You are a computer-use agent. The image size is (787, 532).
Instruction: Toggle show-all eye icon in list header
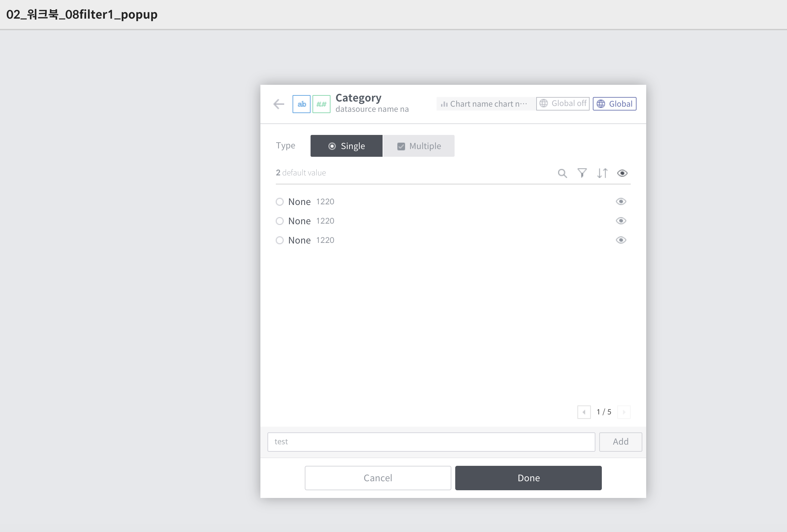point(622,173)
